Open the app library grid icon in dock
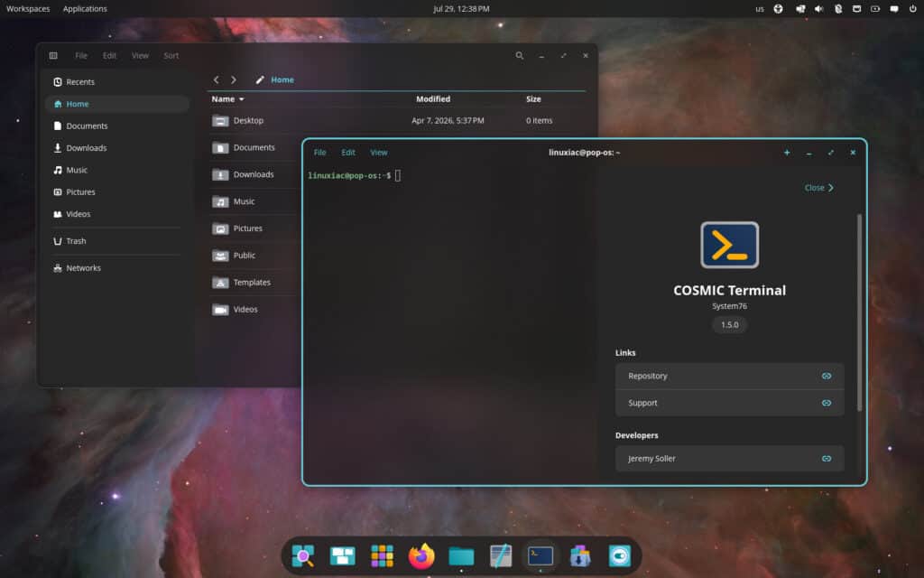This screenshot has height=578, width=924. (382, 555)
